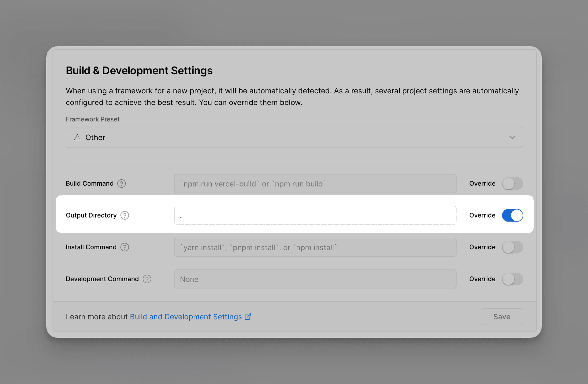Image resolution: width=588 pixels, height=384 pixels.
Task: Enable the Install Command override toggle
Action: 512,247
